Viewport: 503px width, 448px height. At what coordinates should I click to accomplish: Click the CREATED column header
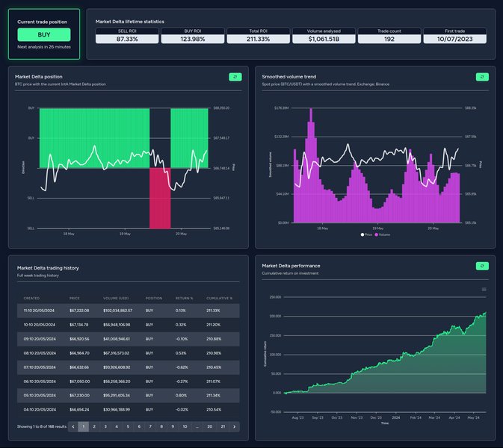[x=31, y=299]
